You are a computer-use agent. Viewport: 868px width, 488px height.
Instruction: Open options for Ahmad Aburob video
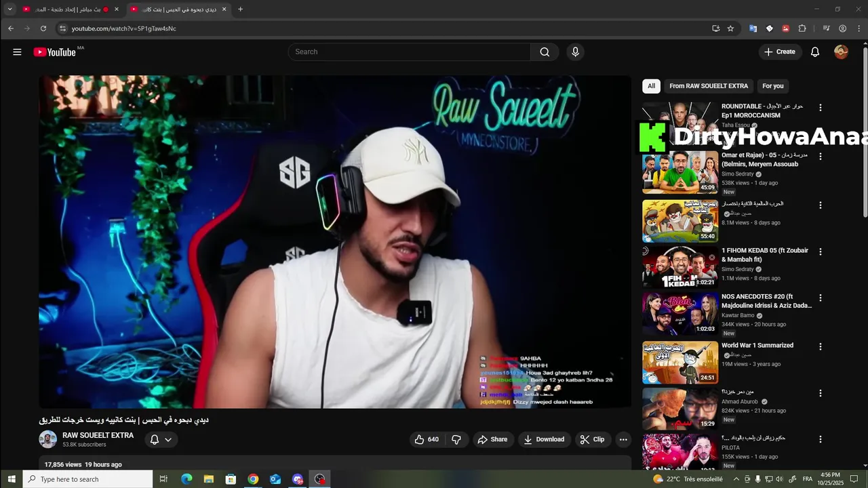tap(820, 393)
